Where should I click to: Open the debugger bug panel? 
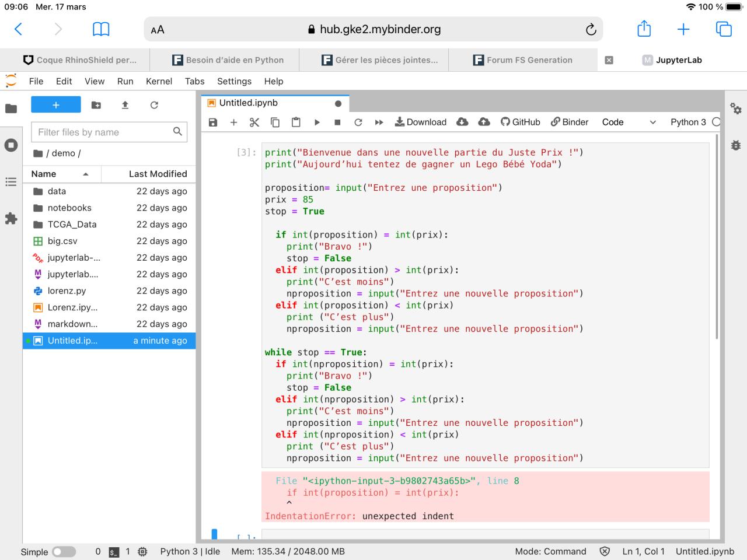[736, 145]
